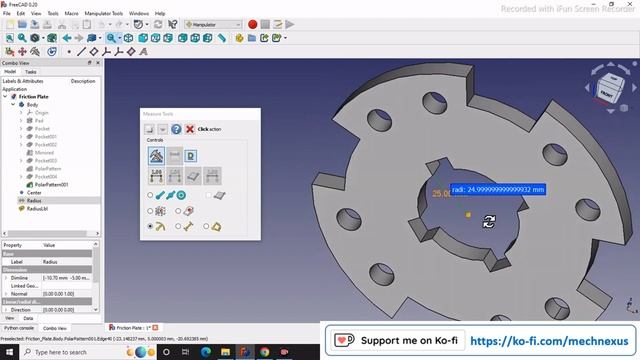
Task: Select RadiusLbl in model tree
Action: 37,209
